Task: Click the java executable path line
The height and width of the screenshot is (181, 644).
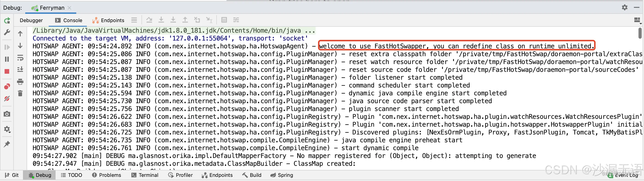Action: click(174, 31)
